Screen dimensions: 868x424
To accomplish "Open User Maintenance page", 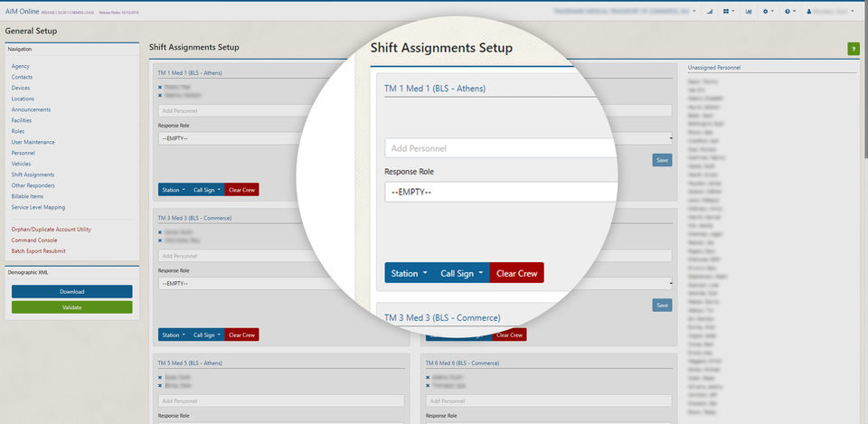I will pos(33,142).
